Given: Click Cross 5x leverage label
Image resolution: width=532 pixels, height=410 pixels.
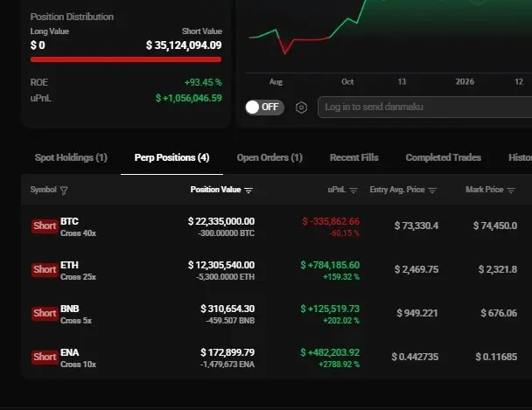Looking at the screenshot, I should tap(76, 321).
